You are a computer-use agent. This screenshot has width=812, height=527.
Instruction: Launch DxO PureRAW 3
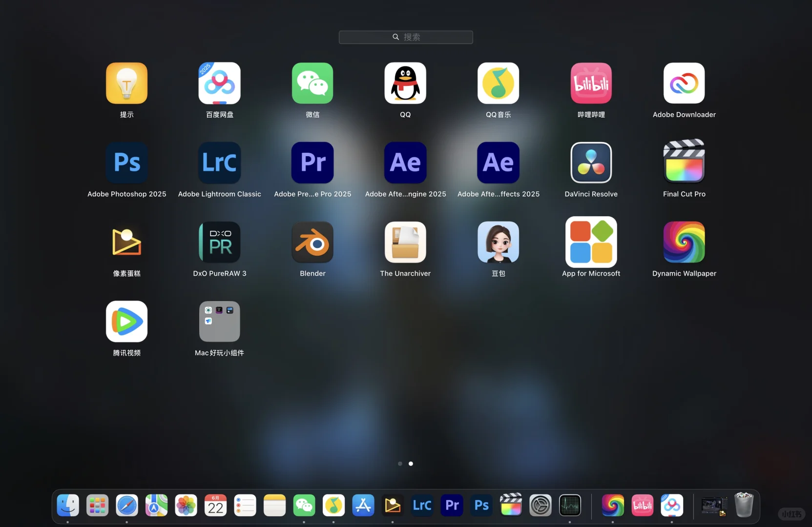219,242
